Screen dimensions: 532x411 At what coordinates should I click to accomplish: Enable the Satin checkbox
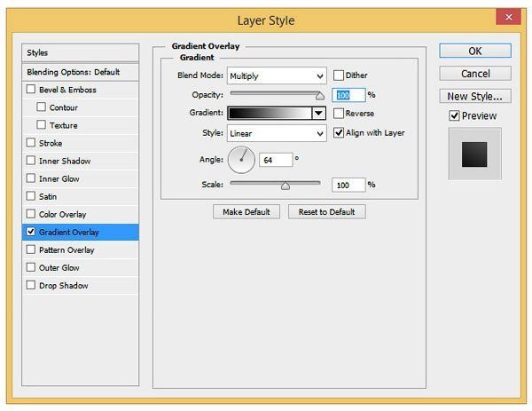point(31,196)
